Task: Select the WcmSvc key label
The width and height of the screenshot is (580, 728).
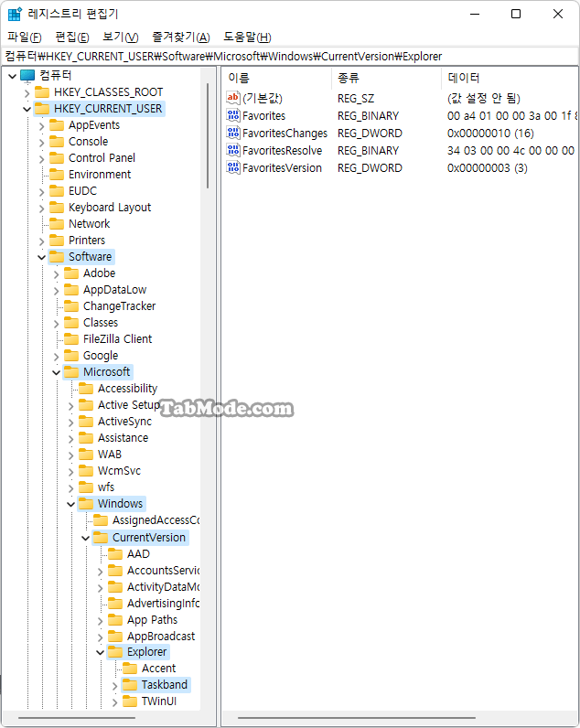Action: [x=119, y=471]
